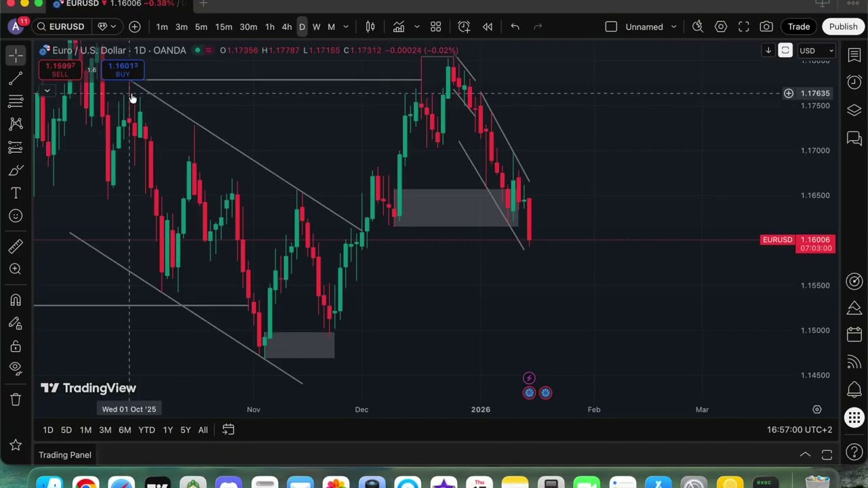
Task: Select the W weekly timeframe
Action: 316,26
